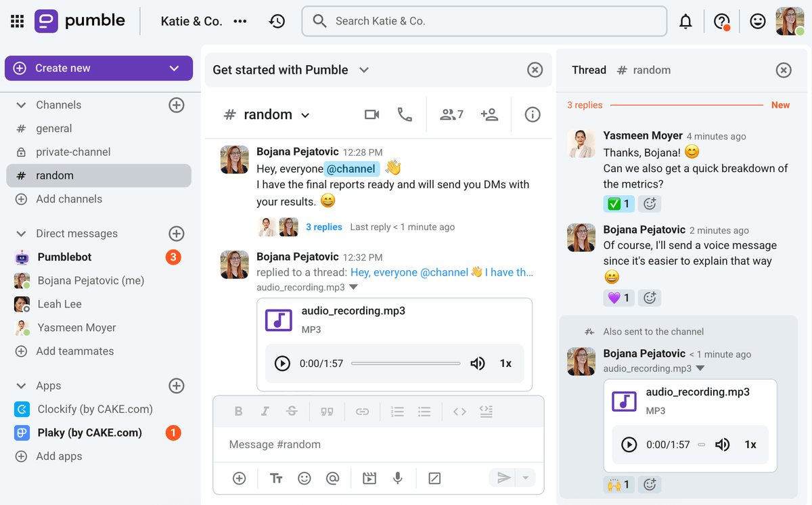The height and width of the screenshot is (505, 812).
Task: Start a video call in random channel
Action: point(371,115)
